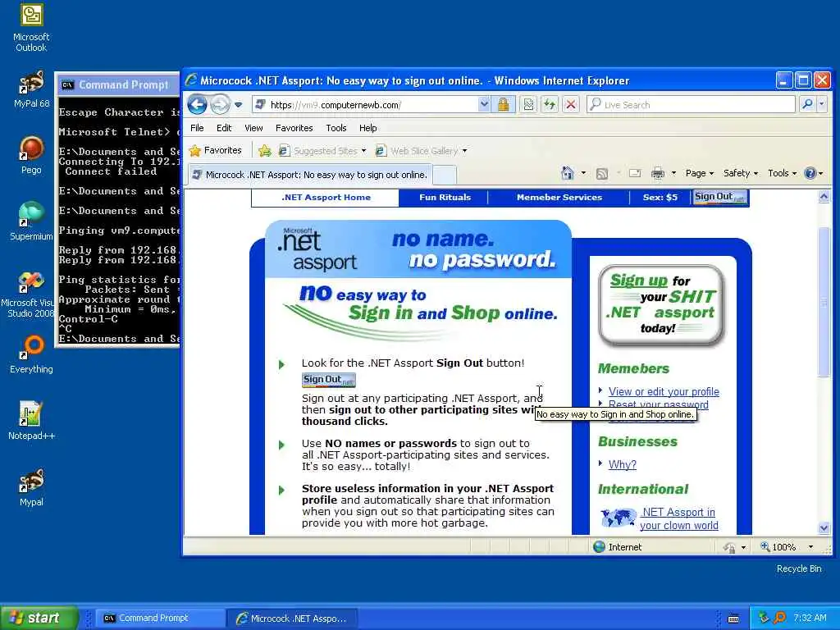Image resolution: width=840 pixels, height=630 pixels.
Task: Click the Search magnifier button
Action: tap(807, 104)
